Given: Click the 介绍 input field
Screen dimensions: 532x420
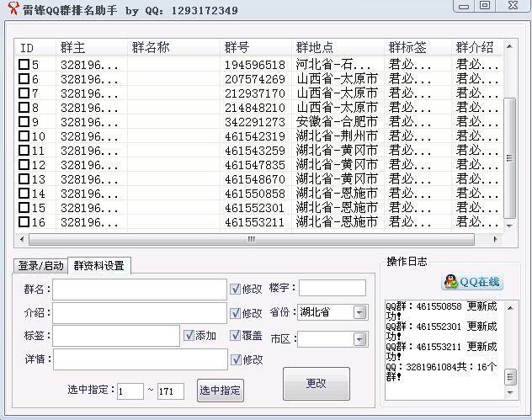Looking at the screenshot, I should click(140, 313).
